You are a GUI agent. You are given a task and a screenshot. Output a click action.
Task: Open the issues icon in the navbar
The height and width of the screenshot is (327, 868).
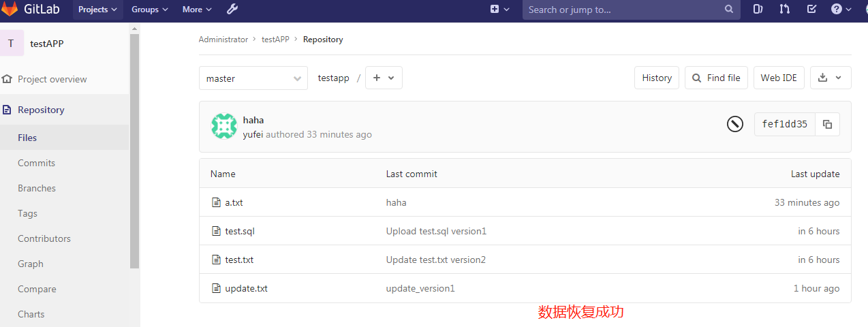point(758,10)
